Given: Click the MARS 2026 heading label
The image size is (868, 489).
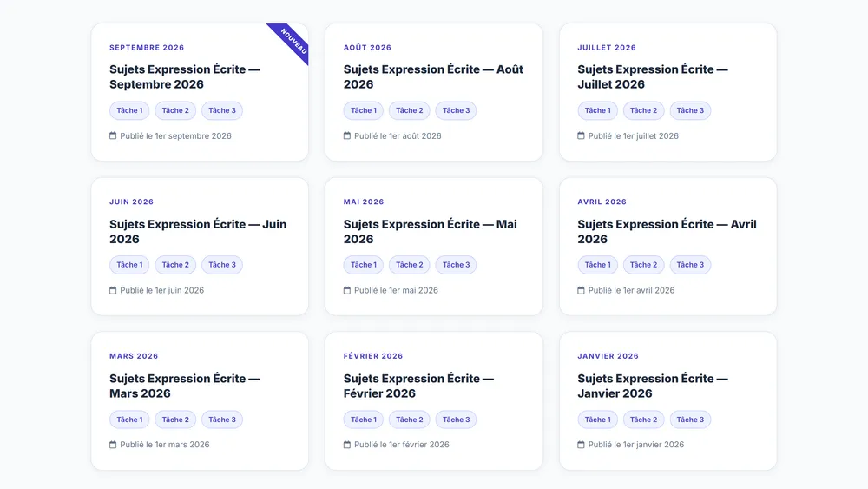Looking at the screenshot, I should 134,356.
